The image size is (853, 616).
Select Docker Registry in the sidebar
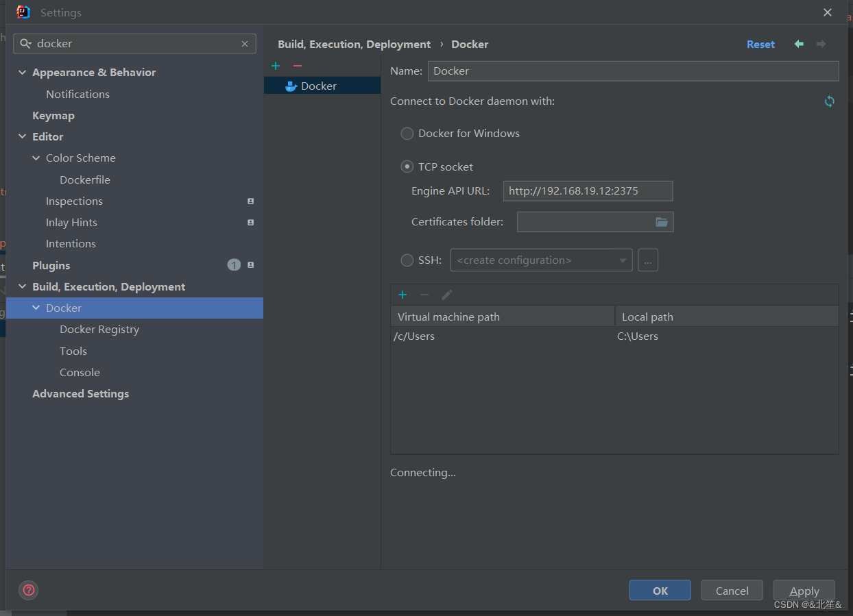point(99,329)
